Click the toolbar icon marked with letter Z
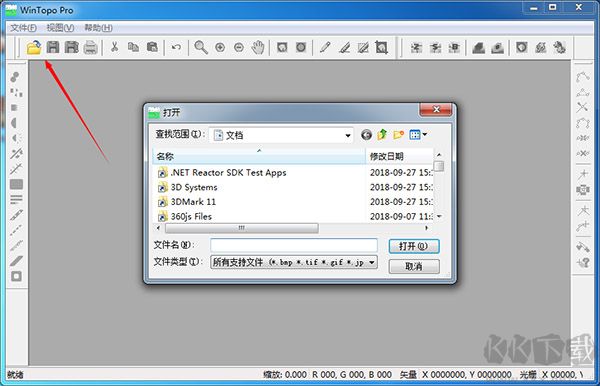 point(417,47)
